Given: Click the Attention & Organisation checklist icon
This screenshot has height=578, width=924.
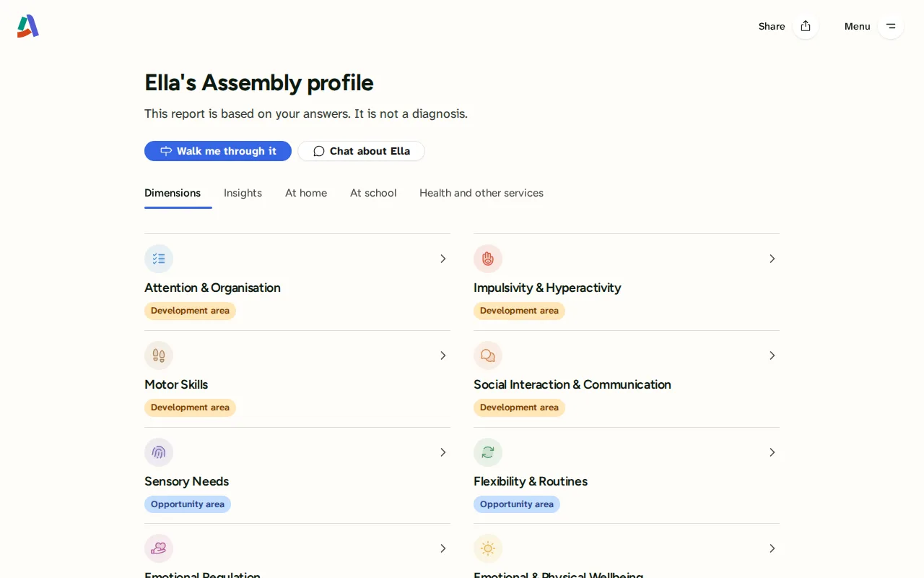Looking at the screenshot, I should (x=159, y=259).
